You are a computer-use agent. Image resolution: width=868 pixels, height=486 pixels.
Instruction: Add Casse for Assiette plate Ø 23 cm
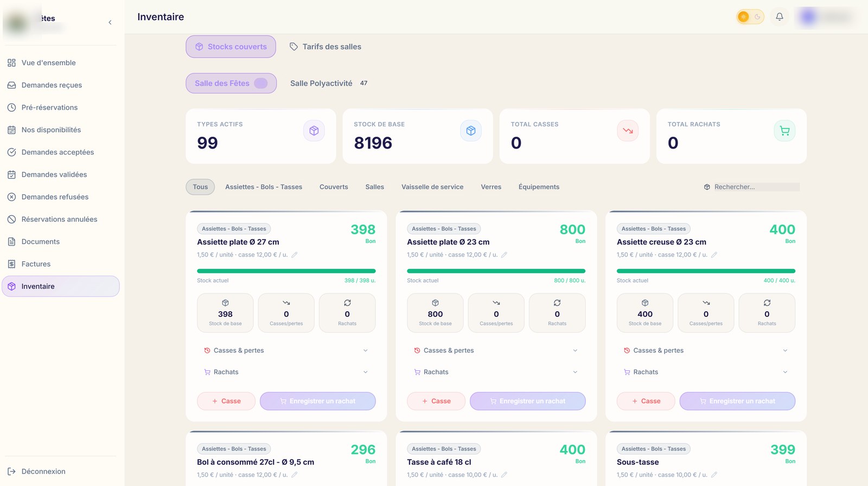tap(436, 401)
